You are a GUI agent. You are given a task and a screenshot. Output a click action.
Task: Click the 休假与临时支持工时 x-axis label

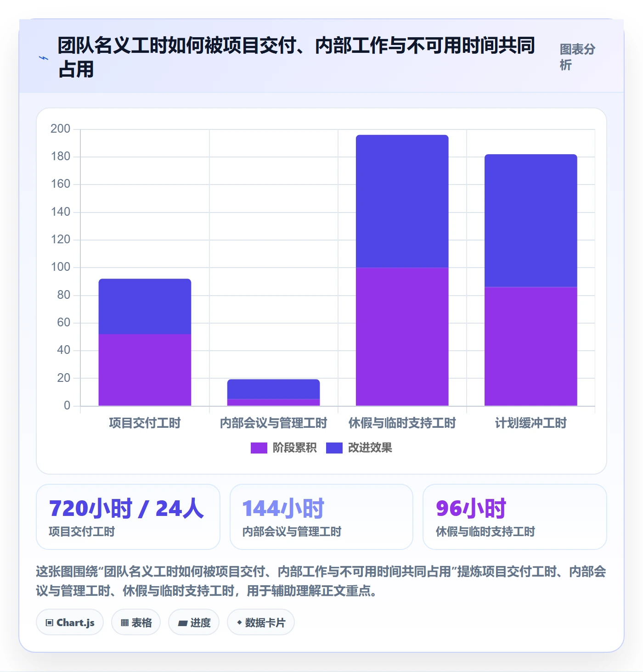pos(402,423)
